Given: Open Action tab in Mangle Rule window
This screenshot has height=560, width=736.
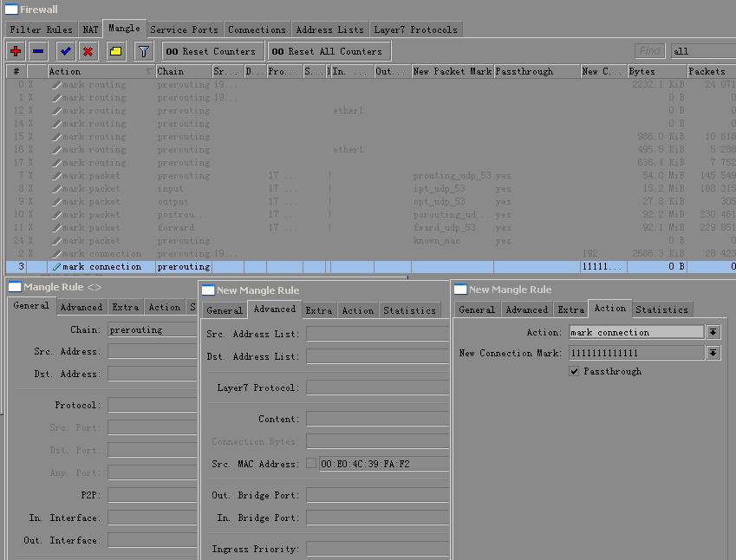Looking at the screenshot, I should click(165, 307).
